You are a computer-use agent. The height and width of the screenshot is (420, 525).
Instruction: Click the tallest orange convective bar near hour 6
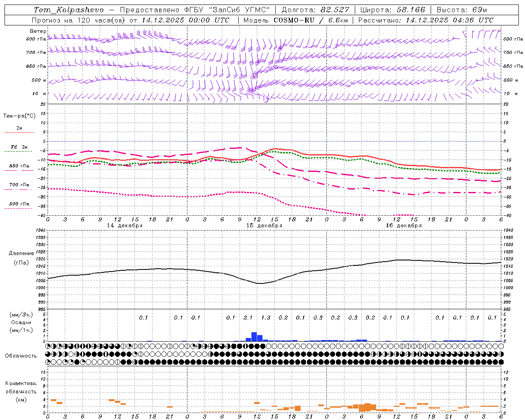[367, 407]
